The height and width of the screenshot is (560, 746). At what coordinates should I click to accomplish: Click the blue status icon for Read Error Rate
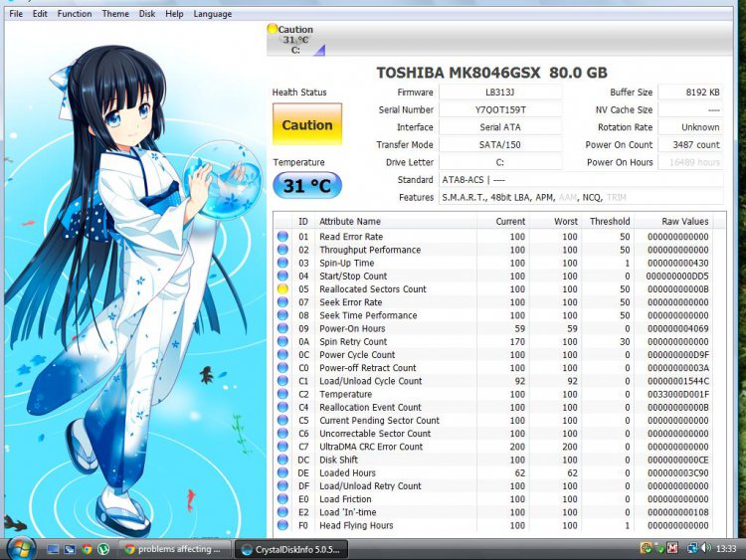282,236
